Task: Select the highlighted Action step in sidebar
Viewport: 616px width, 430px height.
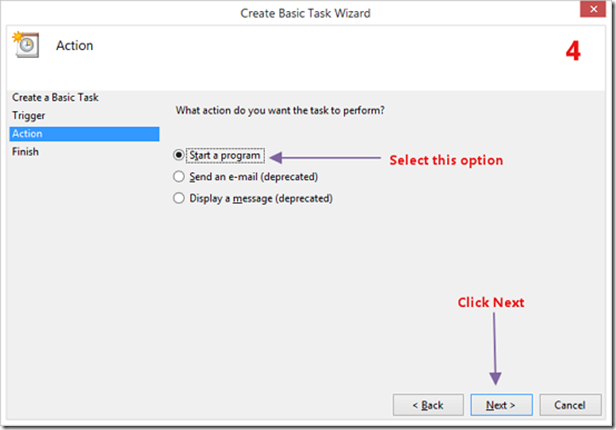Action: point(27,134)
